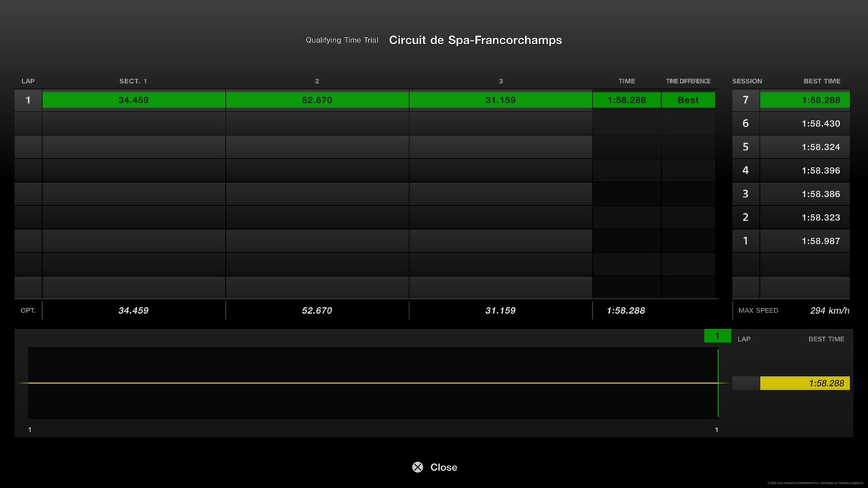The image size is (868, 488).
Task: Click the Close button icon
Action: 417,467
